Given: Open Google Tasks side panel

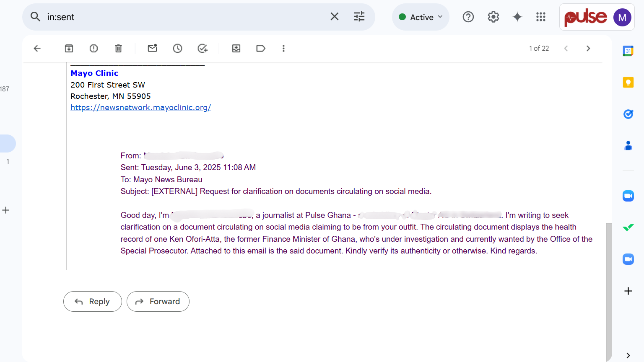Looking at the screenshot, I should tap(628, 114).
